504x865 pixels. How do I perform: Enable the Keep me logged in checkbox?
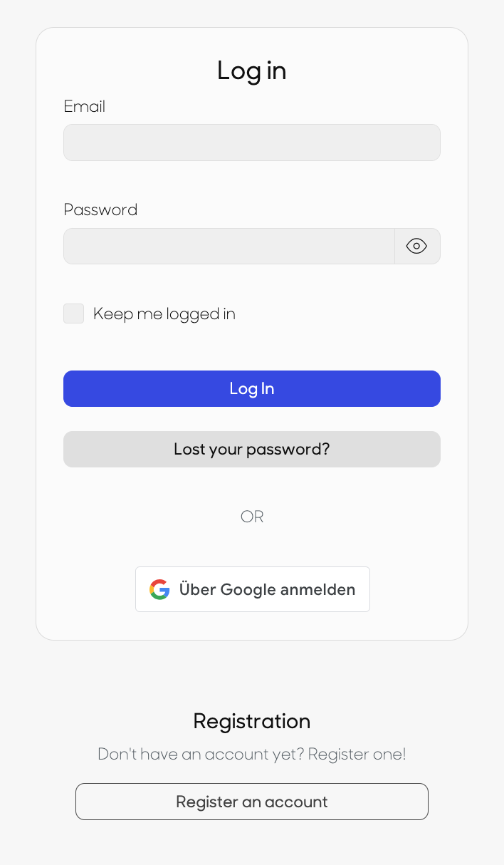(73, 314)
